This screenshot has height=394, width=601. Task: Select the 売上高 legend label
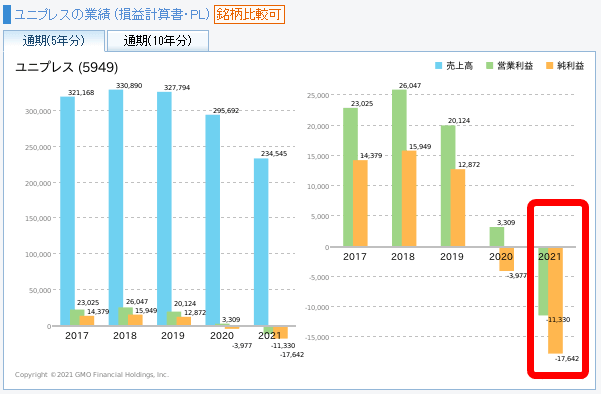tap(459, 66)
